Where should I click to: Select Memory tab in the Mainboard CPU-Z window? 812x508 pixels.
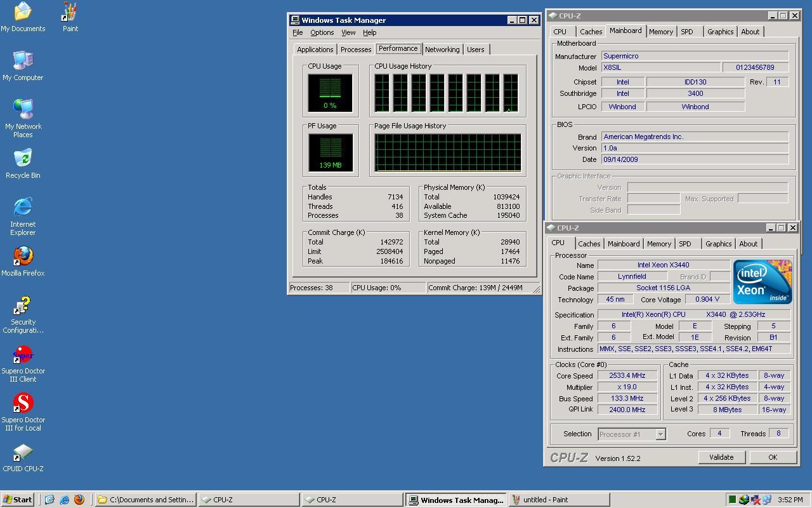(x=661, y=32)
